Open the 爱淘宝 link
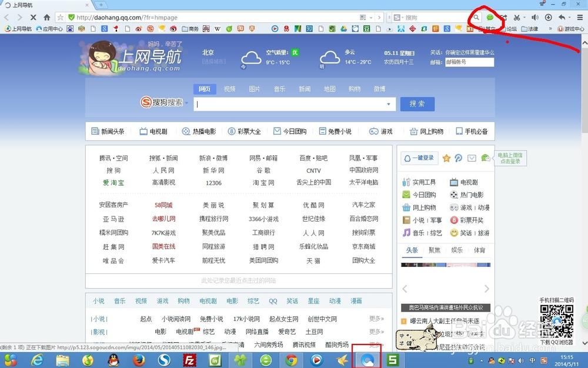The width and height of the screenshot is (588, 368). tap(113, 182)
